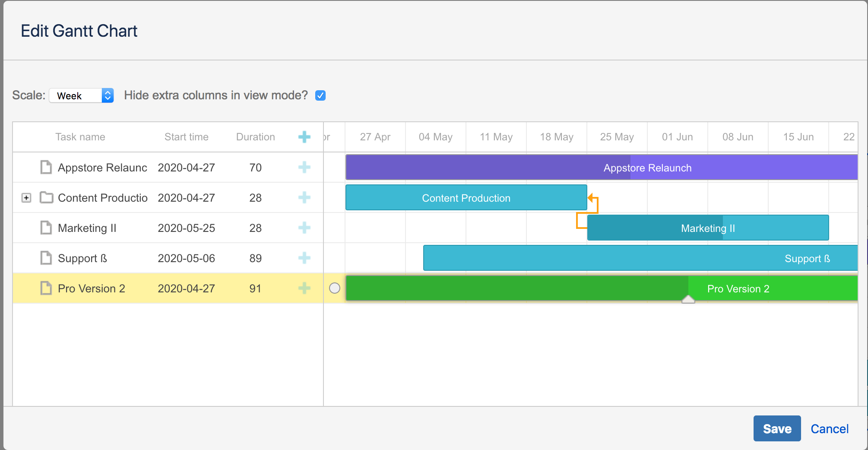Click the 27 Apr timeline header
868x450 pixels.
375,137
